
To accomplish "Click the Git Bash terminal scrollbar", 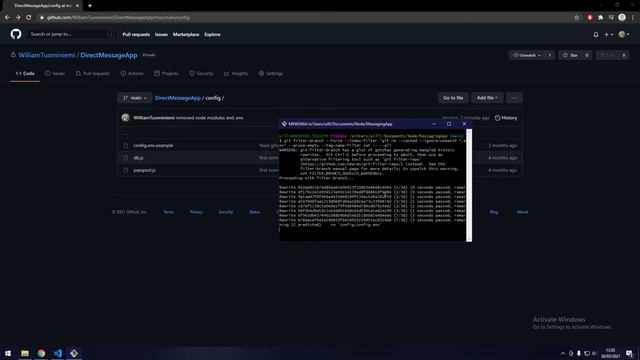I will [469, 185].
